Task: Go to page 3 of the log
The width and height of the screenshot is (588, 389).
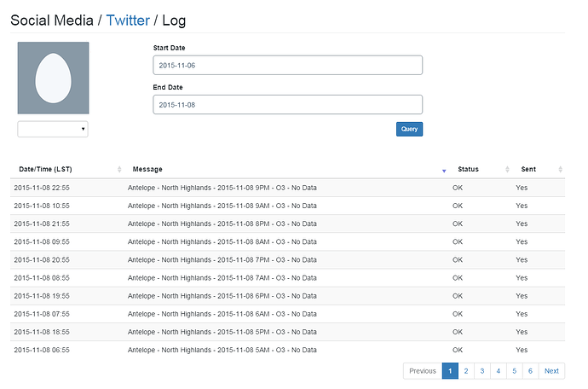Action: (482, 371)
